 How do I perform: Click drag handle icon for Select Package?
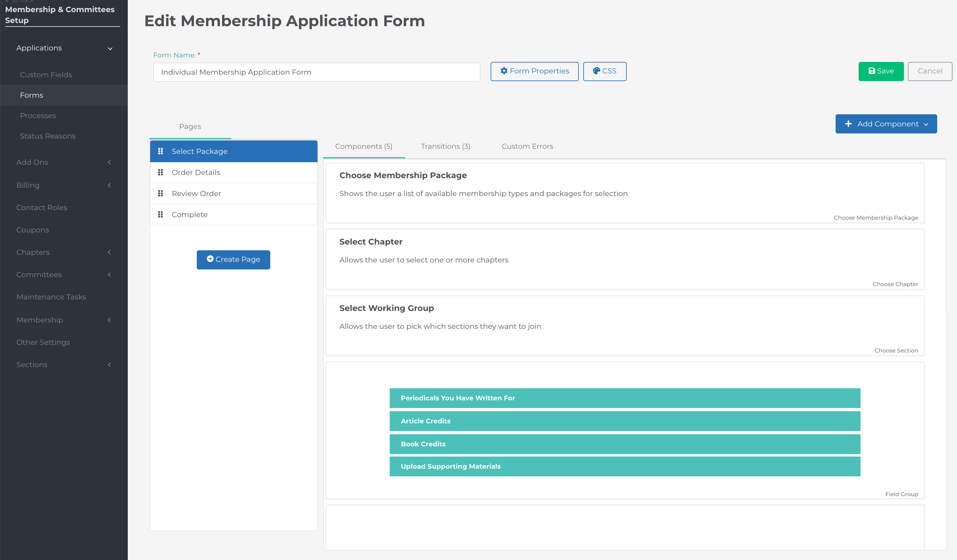click(160, 151)
